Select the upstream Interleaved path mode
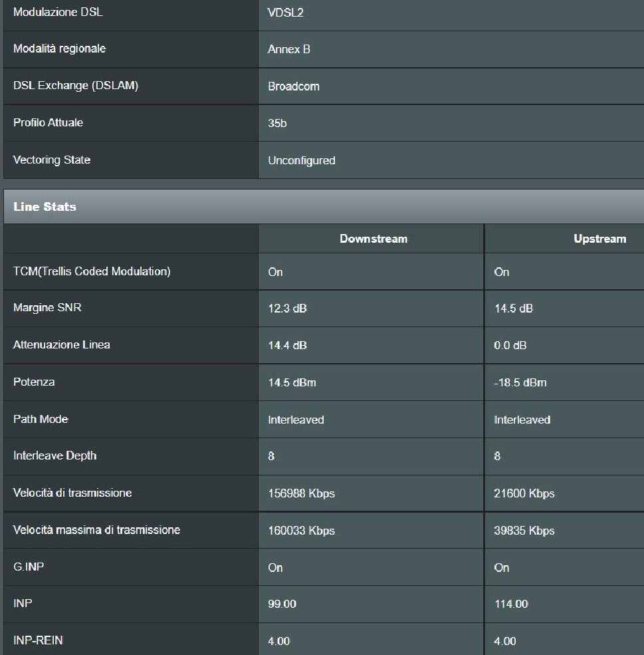Image resolution: width=644 pixels, height=655 pixels. pyautogui.click(x=522, y=420)
